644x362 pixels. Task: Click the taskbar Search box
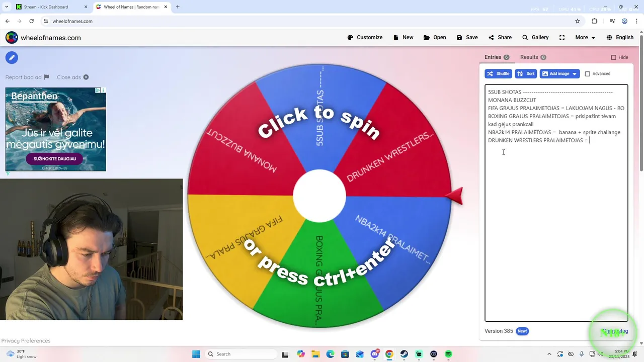(x=240, y=354)
